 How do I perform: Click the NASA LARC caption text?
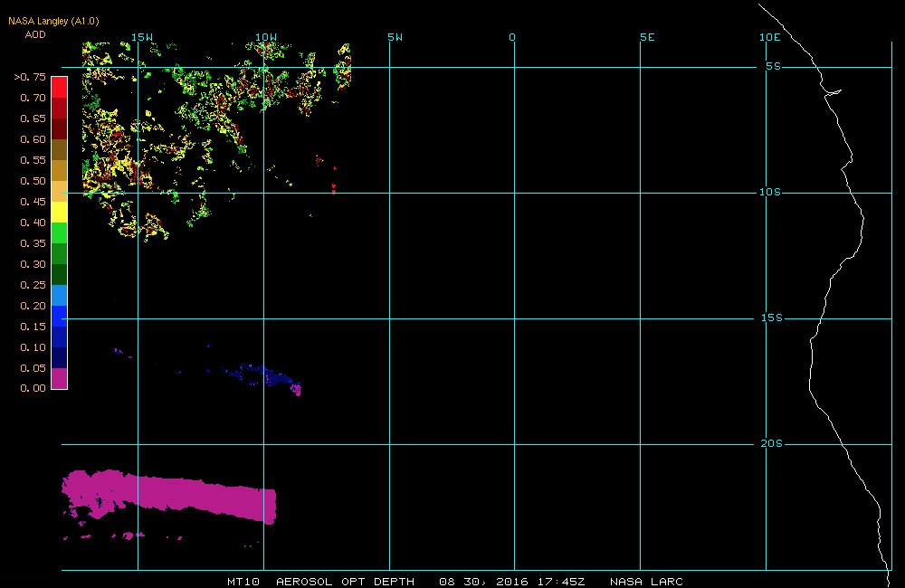click(646, 582)
